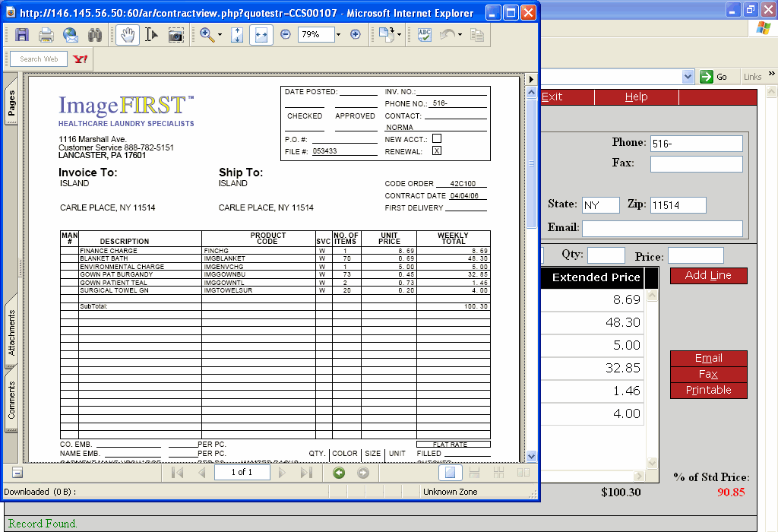
Task: Decrease zoom with minus button
Action: pos(286,34)
